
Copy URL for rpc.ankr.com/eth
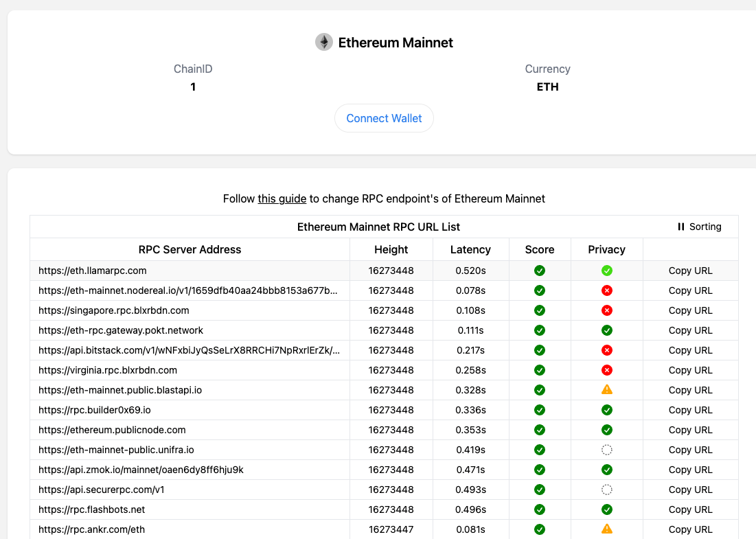click(691, 529)
